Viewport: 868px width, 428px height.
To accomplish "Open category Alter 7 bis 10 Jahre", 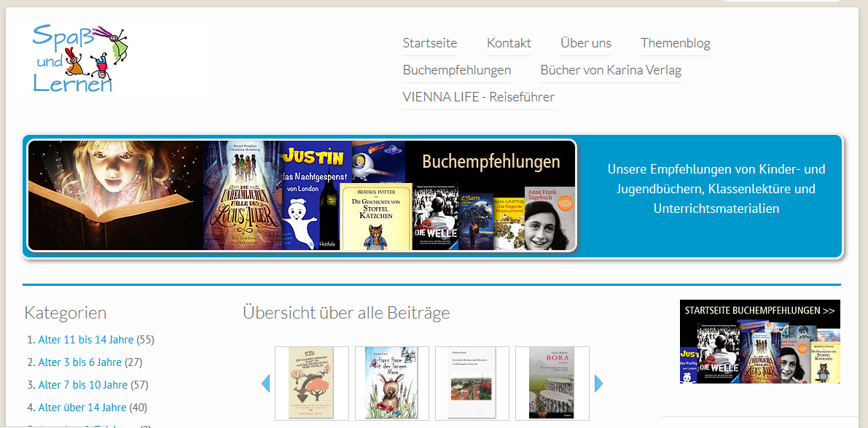I will [x=83, y=385].
